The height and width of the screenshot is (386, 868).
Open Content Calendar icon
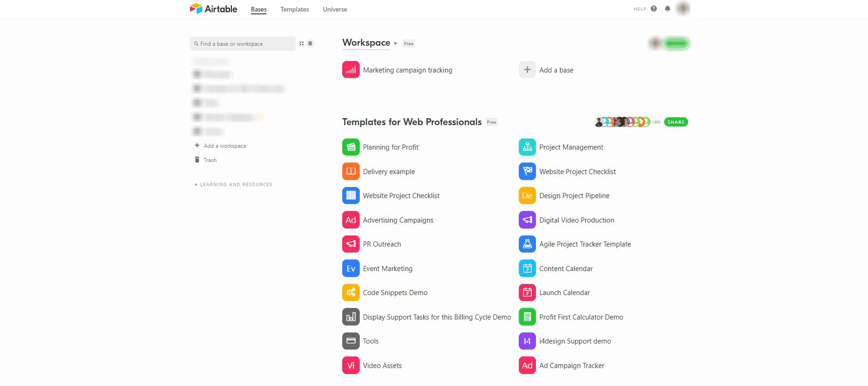click(x=527, y=268)
